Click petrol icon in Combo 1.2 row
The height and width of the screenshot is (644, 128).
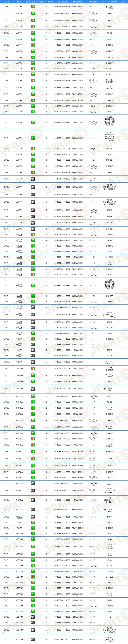pos(33,368)
